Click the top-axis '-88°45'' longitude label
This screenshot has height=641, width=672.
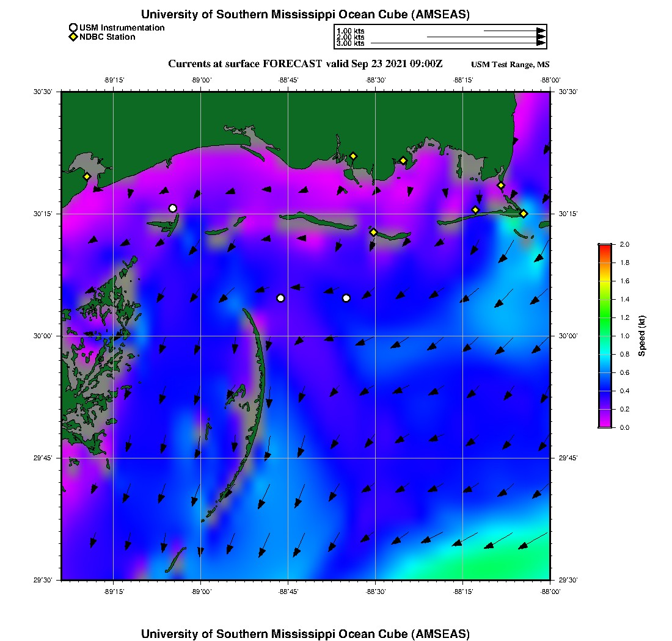(x=288, y=80)
